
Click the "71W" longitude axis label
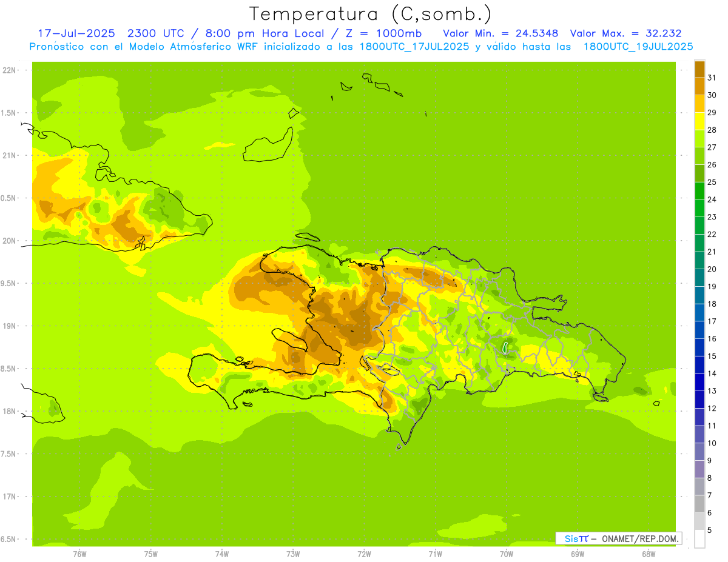tap(435, 554)
